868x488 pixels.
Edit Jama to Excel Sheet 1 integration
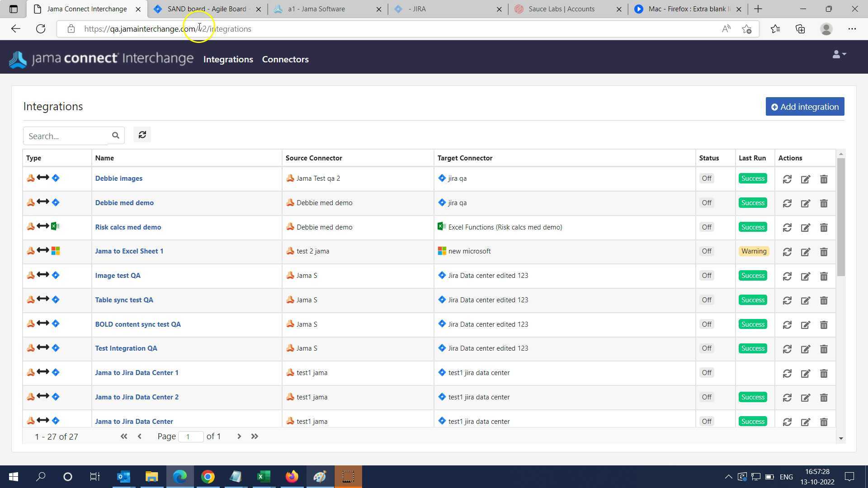pos(806,252)
